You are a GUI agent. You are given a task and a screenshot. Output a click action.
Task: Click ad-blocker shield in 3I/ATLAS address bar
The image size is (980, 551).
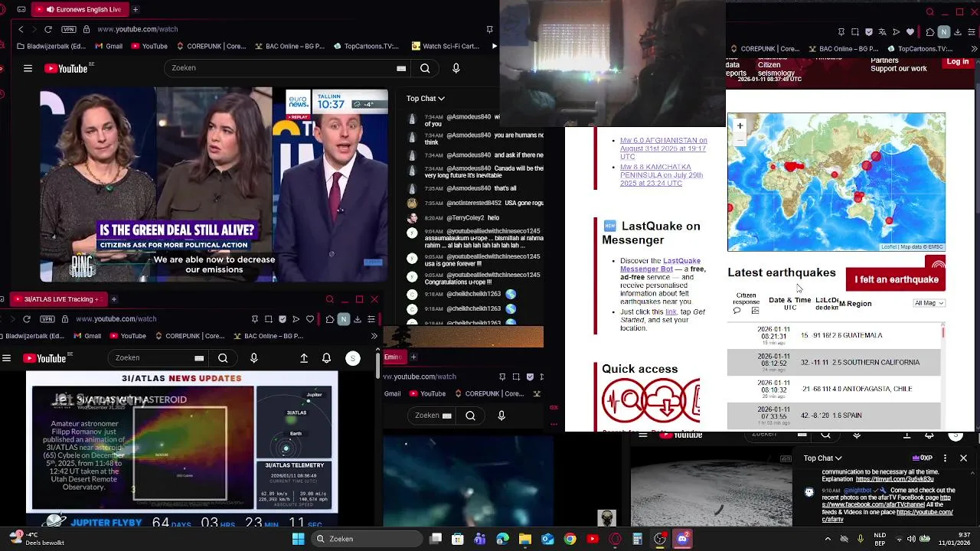point(283,319)
